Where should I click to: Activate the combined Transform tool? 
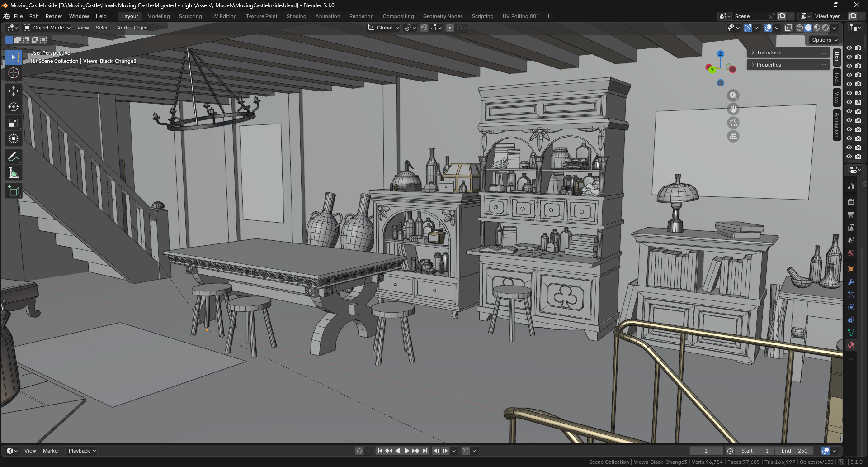tap(14, 138)
